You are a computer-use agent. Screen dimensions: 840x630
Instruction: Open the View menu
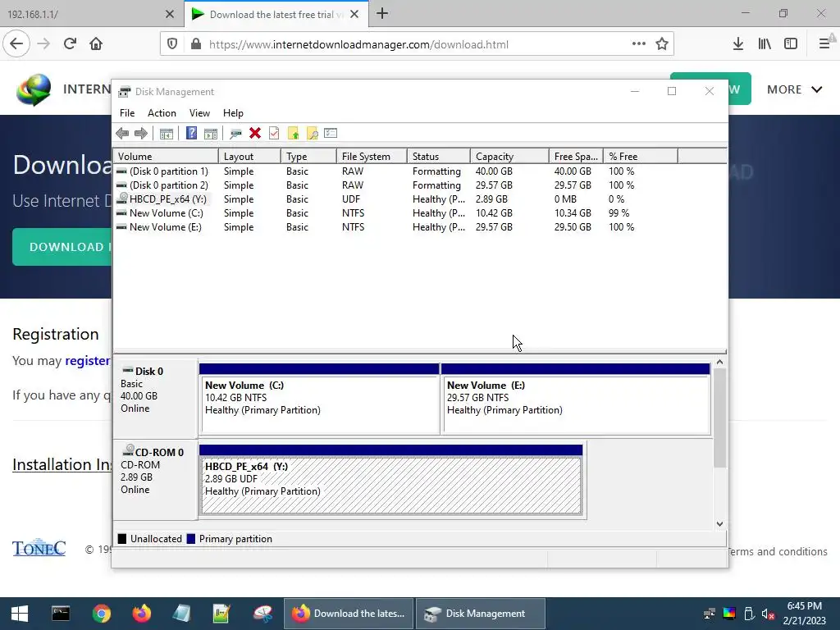199,113
